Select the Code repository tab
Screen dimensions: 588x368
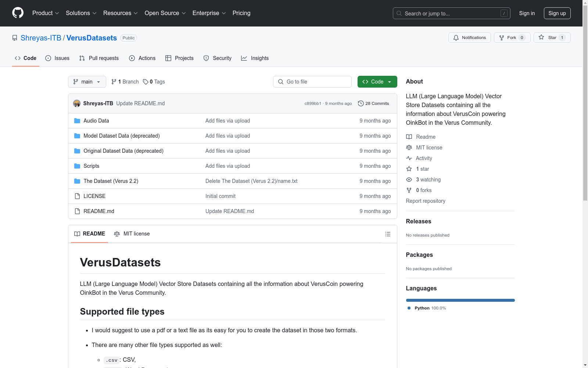[x=26, y=58]
